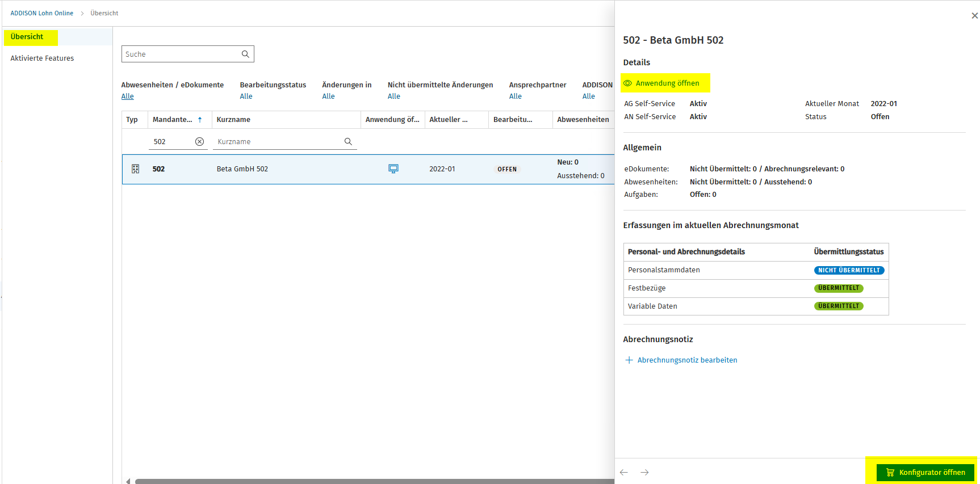Open ADDISON filter 'Alle'
Screen dimensions: 980x484
click(589, 96)
